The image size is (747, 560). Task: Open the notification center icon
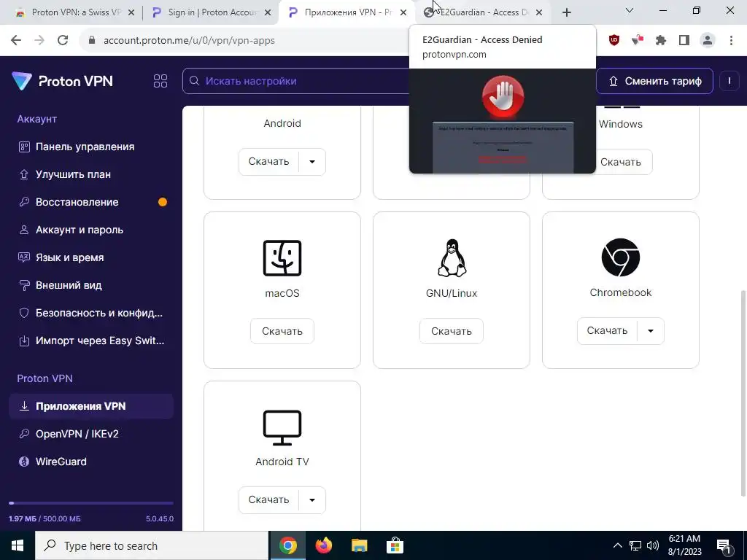724,546
